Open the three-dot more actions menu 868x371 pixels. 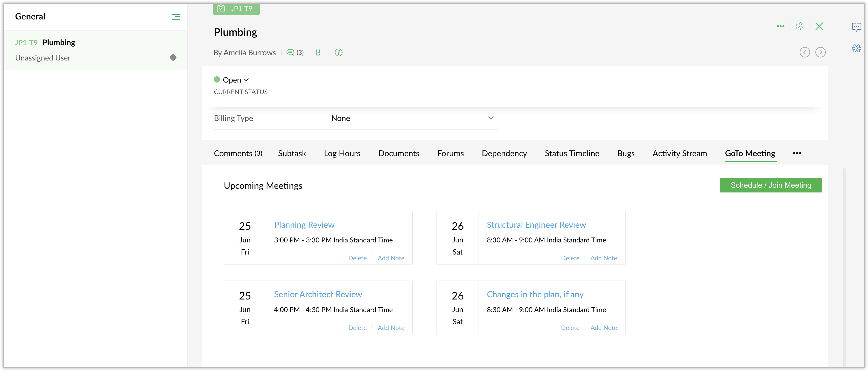coord(780,26)
